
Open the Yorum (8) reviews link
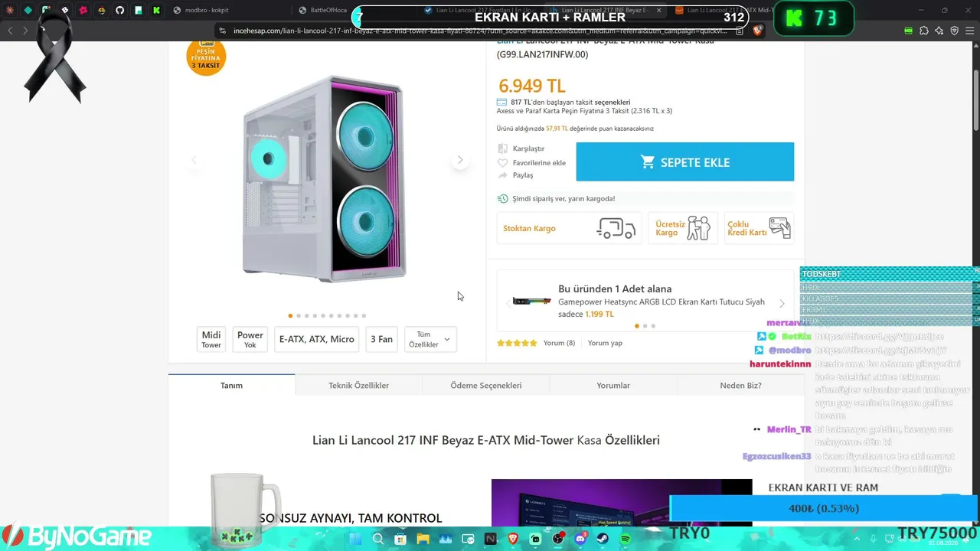[559, 343]
